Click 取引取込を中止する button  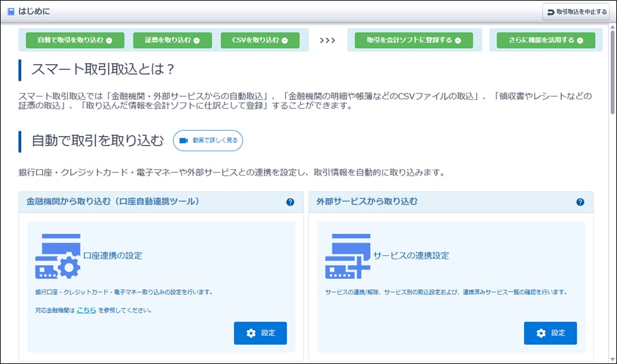577,12
